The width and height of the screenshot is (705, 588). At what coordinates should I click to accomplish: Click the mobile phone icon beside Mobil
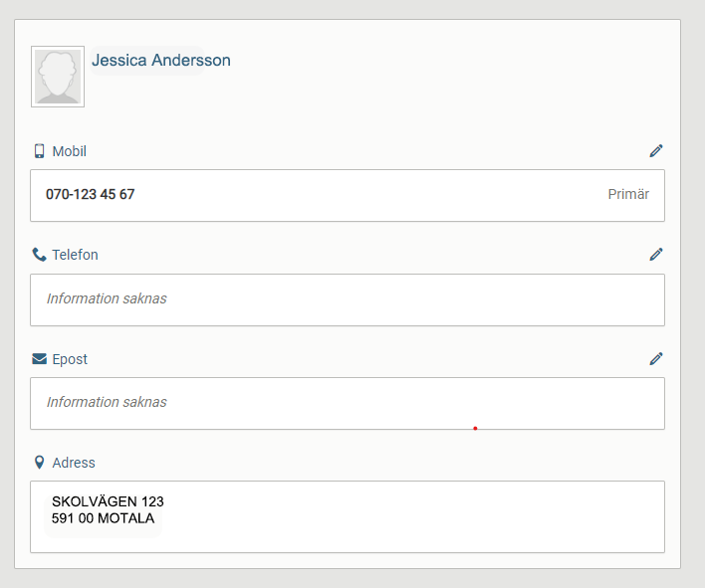click(x=40, y=151)
